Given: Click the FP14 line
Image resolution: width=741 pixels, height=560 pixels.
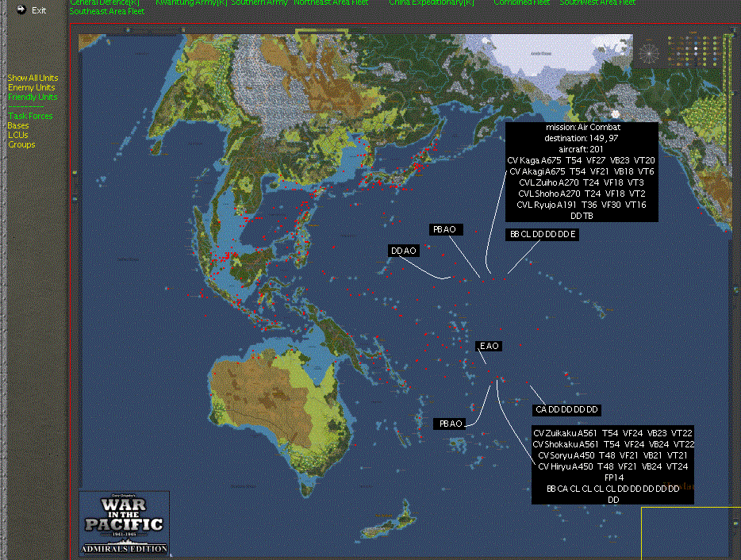Looking at the screenshot, I should click(x=614, y=478).
